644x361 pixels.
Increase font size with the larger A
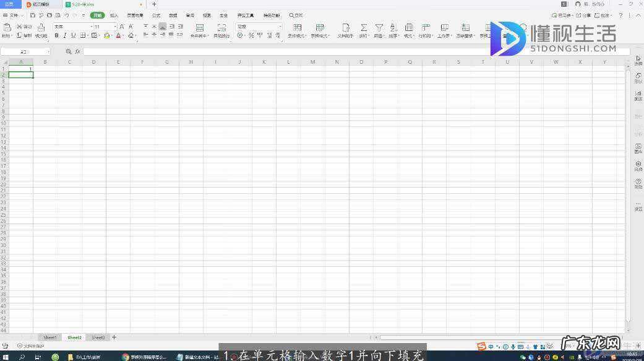122,26
